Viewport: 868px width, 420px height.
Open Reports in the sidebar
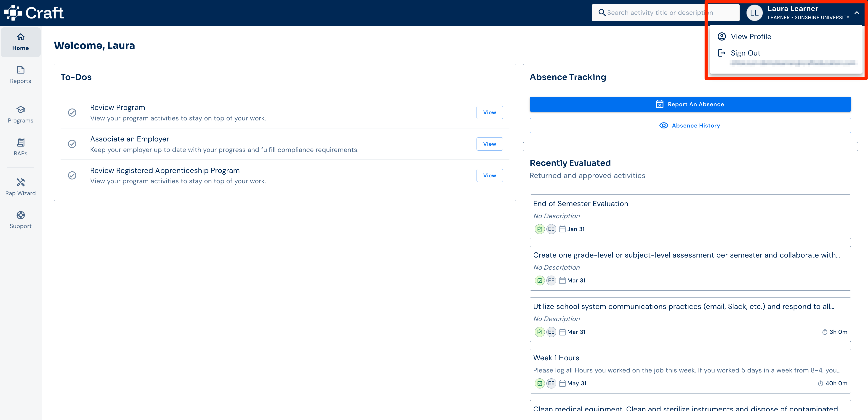pyautogui.click(x=21, y=75)
